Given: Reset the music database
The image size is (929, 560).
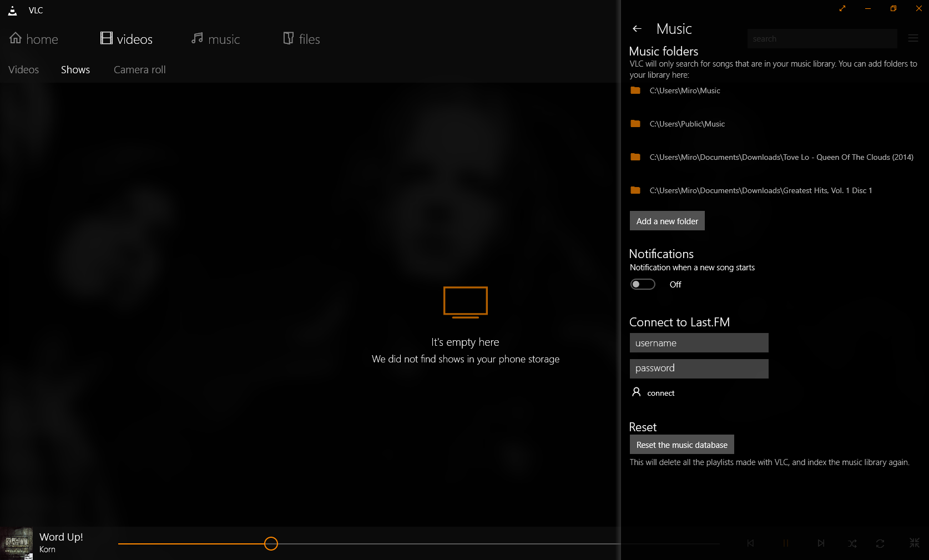Looking at the screenshot, I should 681,445.
